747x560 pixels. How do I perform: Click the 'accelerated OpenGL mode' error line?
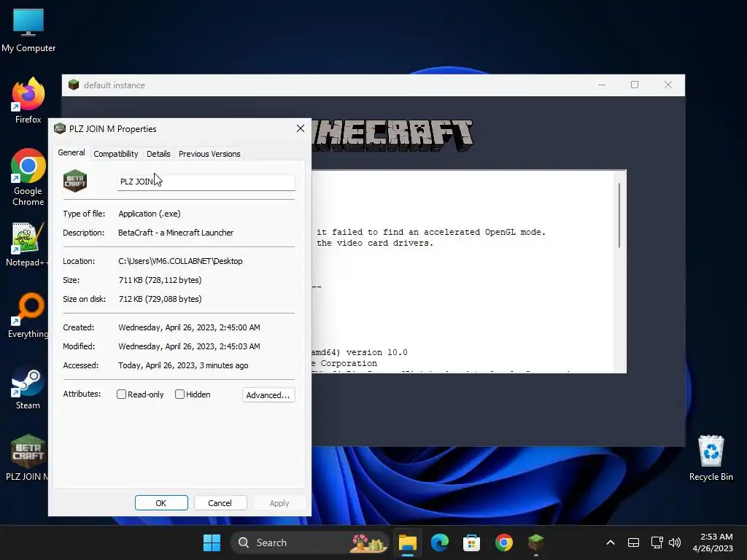tap(431, 232)
